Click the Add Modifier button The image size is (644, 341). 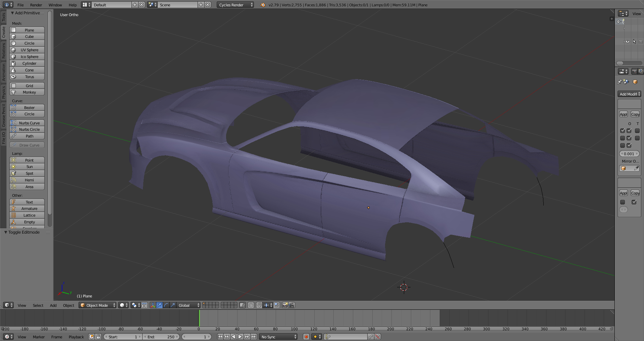pos(629,94)
